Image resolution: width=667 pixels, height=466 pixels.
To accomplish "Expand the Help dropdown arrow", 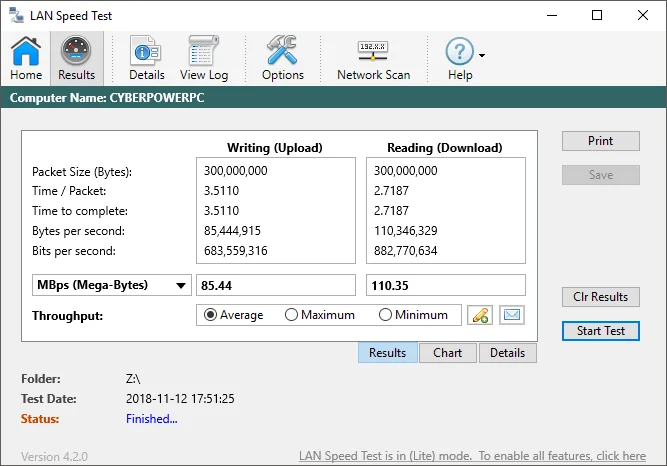I will click(x=482, y=56).
